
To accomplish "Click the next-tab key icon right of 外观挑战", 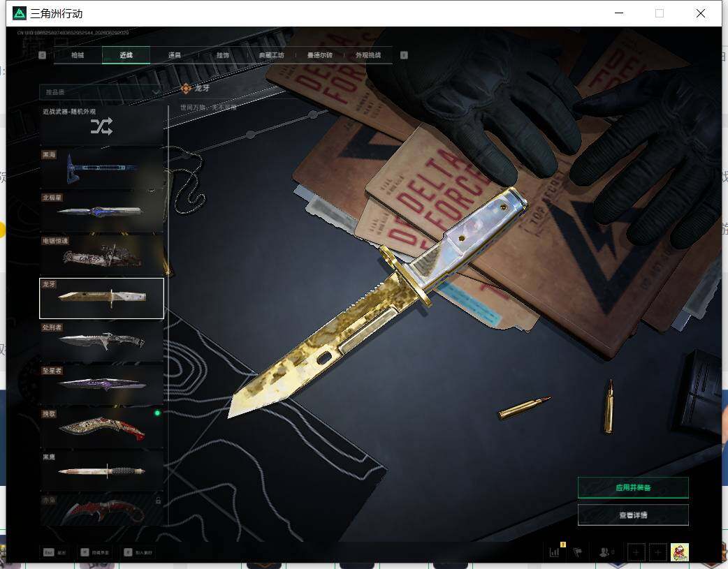I will pos(404,55).
